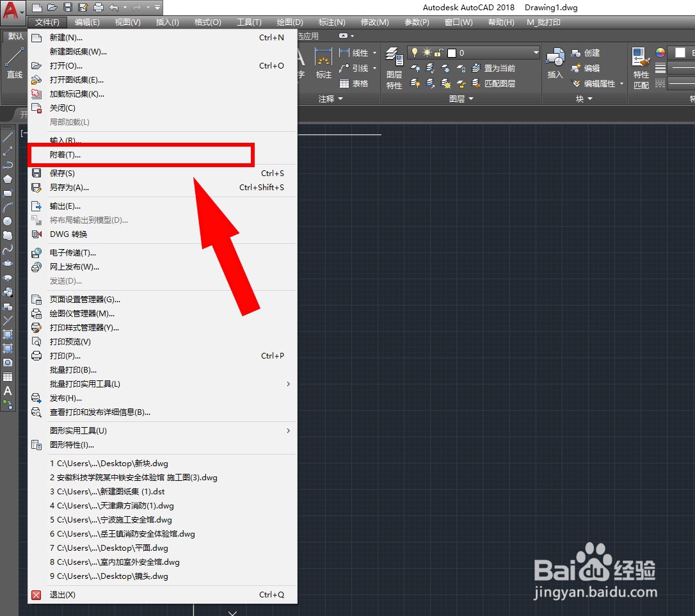Open the quick access toolbar customize dropdown
This screenshot has height=616, width=695.
click(x=157, y=7)
